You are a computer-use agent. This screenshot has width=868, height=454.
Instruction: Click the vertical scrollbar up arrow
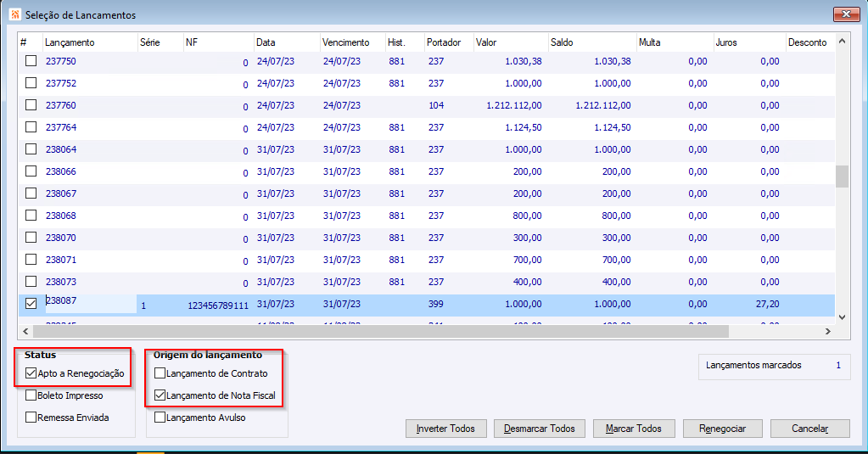click(x=842, y=41)
